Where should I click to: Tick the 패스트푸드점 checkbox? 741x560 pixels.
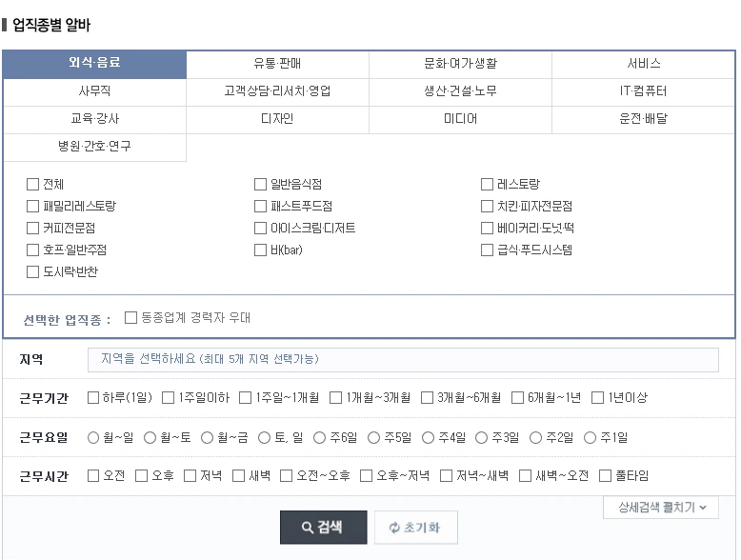(x=260, y=206)
